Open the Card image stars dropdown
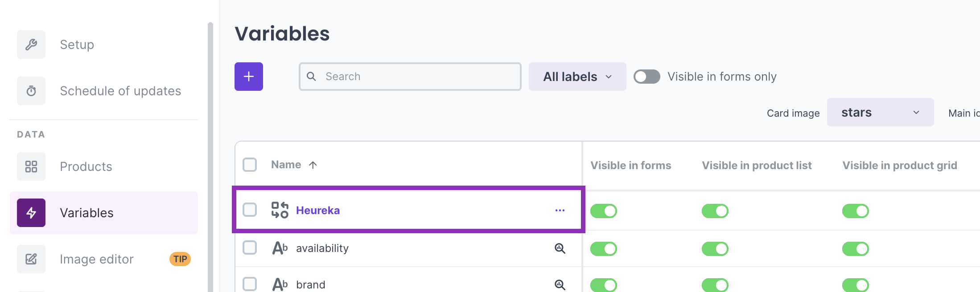The width and height of the screenshot is (980, 292). [x=880, y=113]
